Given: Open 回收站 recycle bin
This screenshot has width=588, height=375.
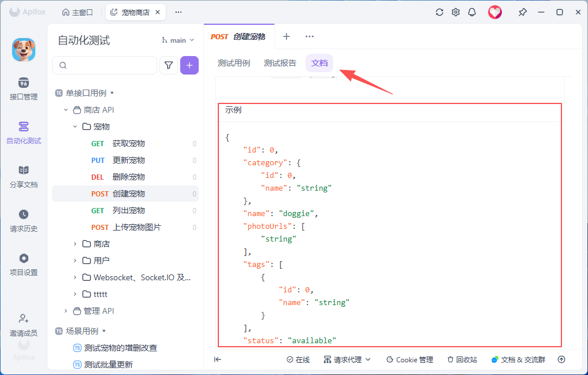Looking at the screenshot, I should pos(462,359).
